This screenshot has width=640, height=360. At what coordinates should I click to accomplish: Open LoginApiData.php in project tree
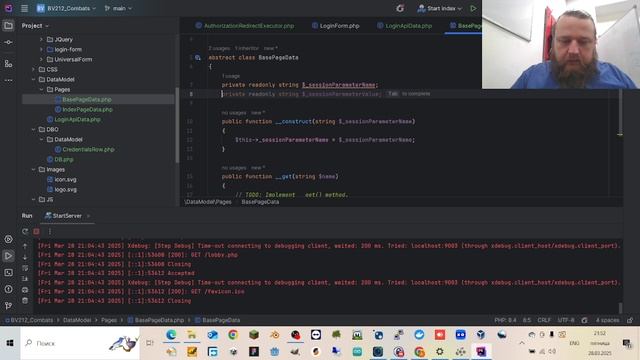[77, 120]
